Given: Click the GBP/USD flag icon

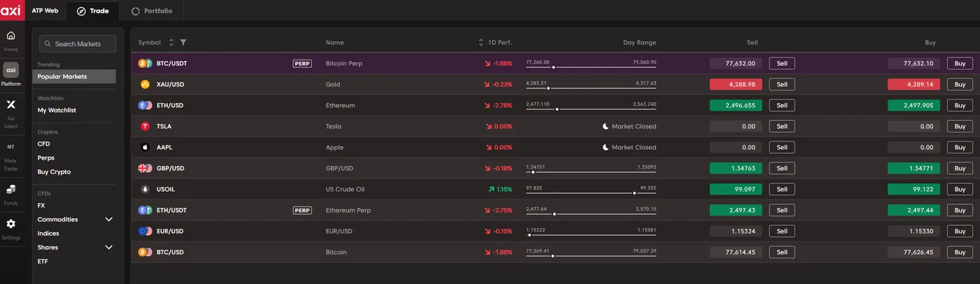Looking at the screenshot, I should (x=145, y=168).
